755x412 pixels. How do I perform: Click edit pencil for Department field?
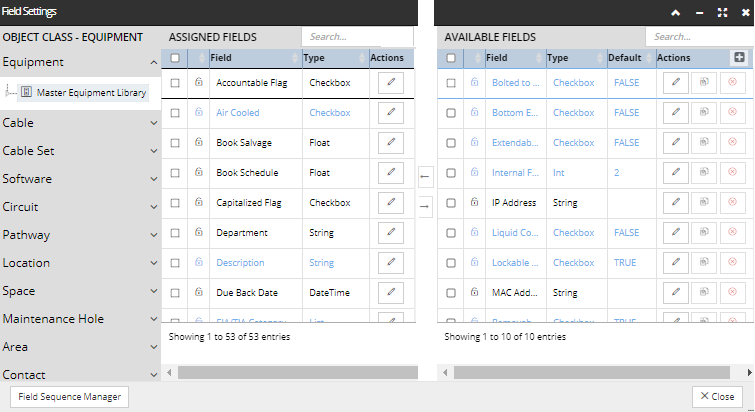tap(391, 233)
